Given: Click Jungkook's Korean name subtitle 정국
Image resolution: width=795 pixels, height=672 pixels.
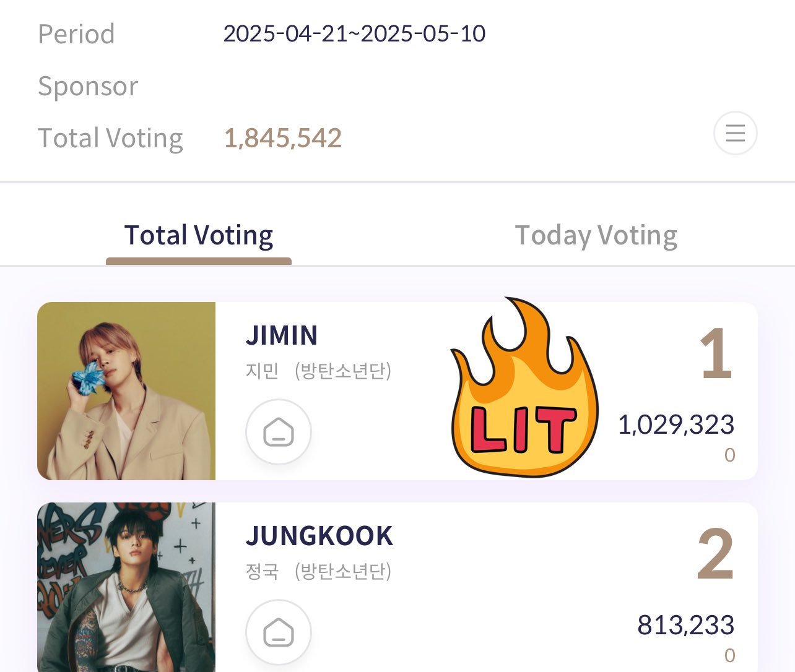Looking at the screenshot, I should pos(263,571).
